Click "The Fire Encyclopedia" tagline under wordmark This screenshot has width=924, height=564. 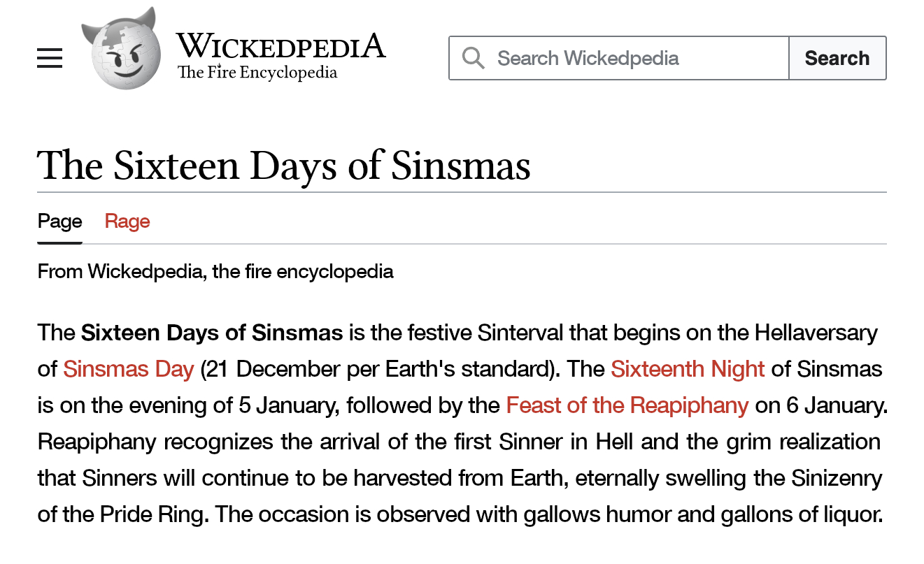pos(257,73)
